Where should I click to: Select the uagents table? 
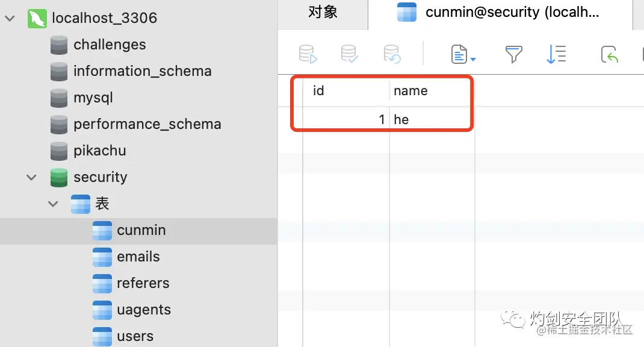click(143, 310)
